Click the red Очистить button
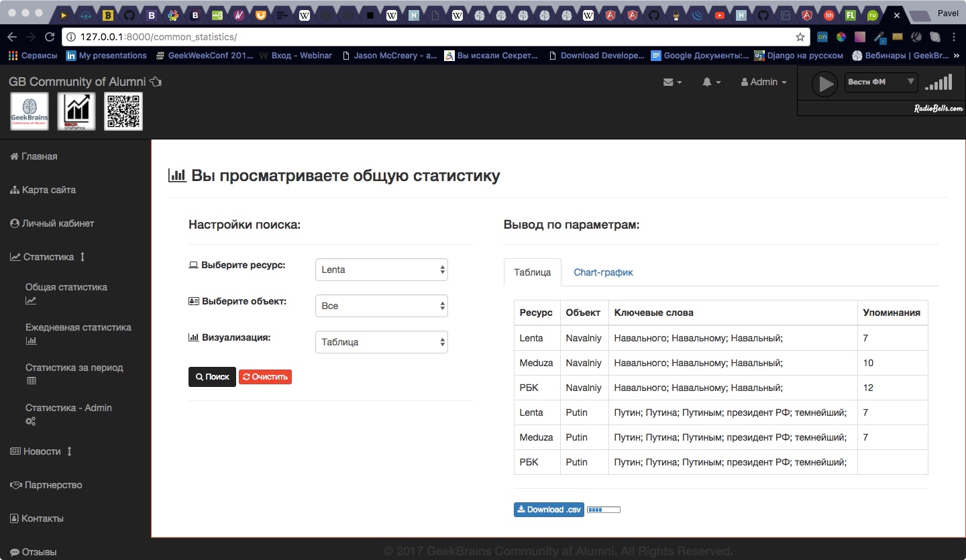966x560 pixels. [x=265, y=377]
